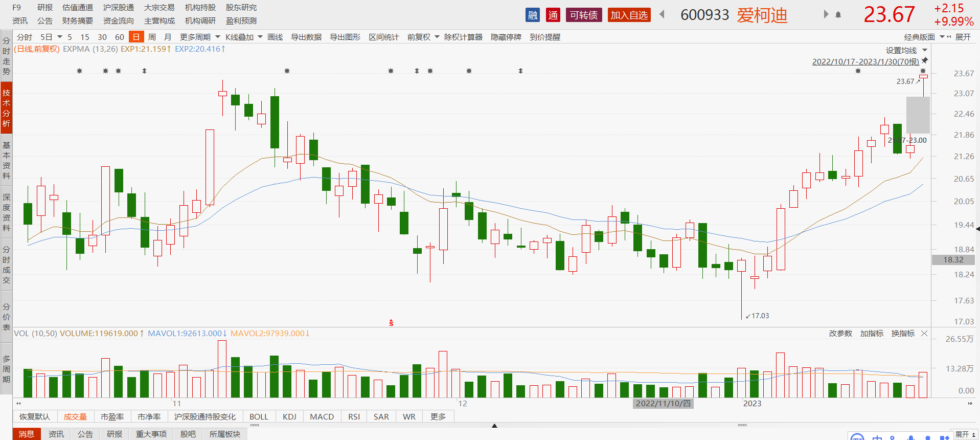Open 资金流向 in the top menu
The height and width of the screenshot is (440, 980).
pos(119,20)
